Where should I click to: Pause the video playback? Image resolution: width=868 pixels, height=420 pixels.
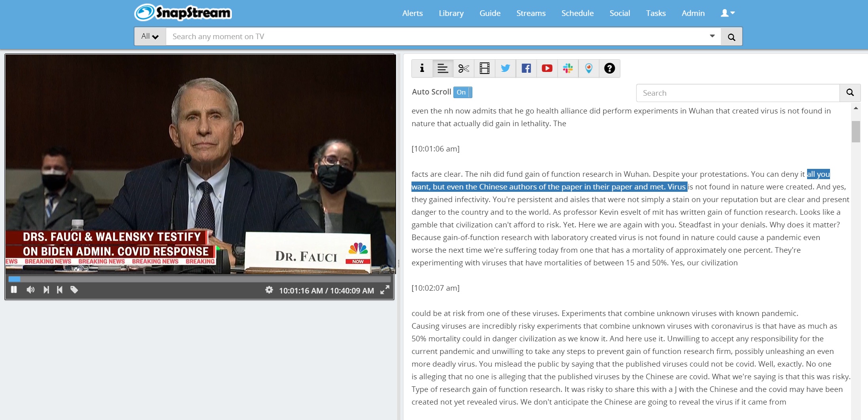(14, 290)
